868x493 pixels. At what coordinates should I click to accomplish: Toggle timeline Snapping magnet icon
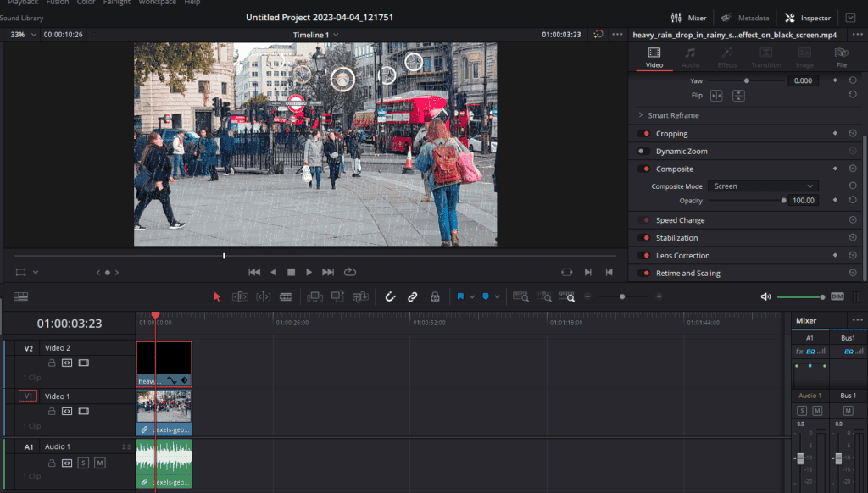[x=390, y=296]
